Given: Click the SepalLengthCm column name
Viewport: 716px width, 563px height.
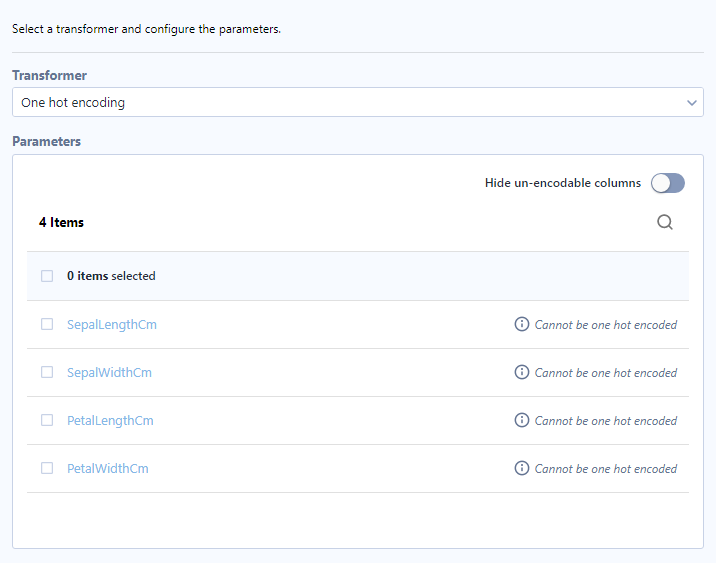Looking at the screenshot, I should click(x=112, y=324).
